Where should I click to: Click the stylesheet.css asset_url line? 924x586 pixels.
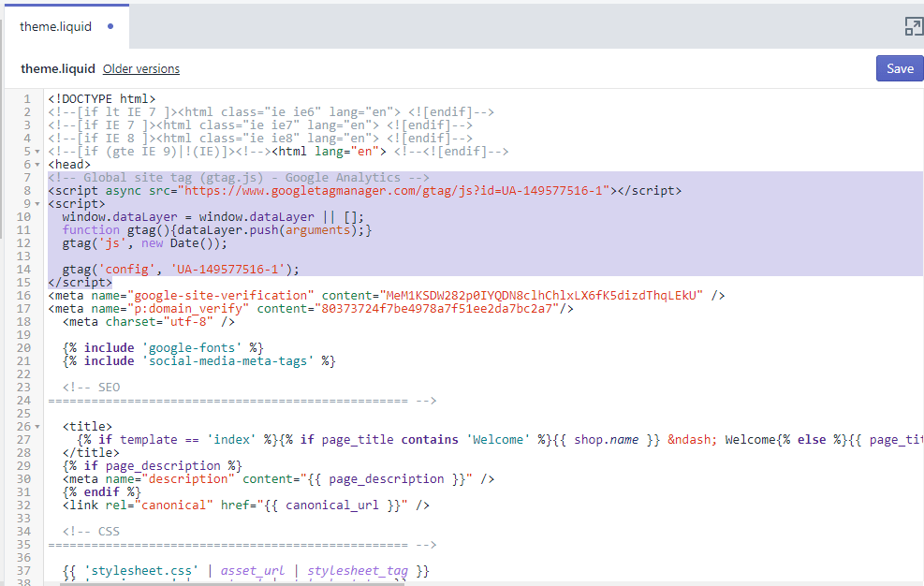tap(245, 571)
